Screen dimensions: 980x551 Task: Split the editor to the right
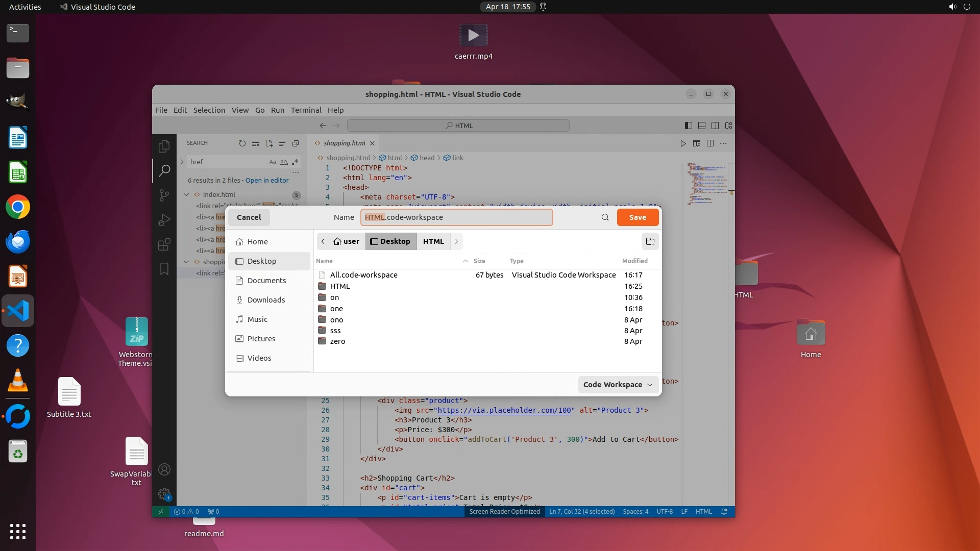pyautogui.click(x=710, y=143)
